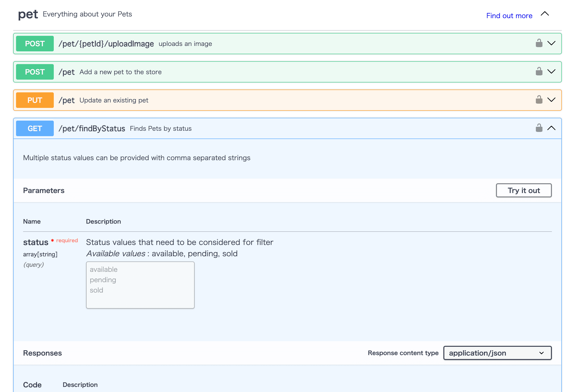Click green POST badge for uploadImage
This screenshot has height=392, width=575.
[x=35, y=44]
